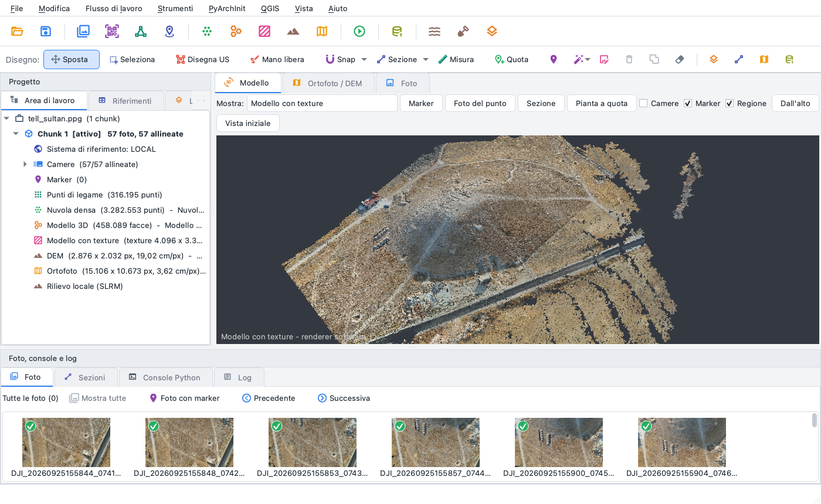Open the Snap dropdown arrow
The image size is (821, 504).
364,59
